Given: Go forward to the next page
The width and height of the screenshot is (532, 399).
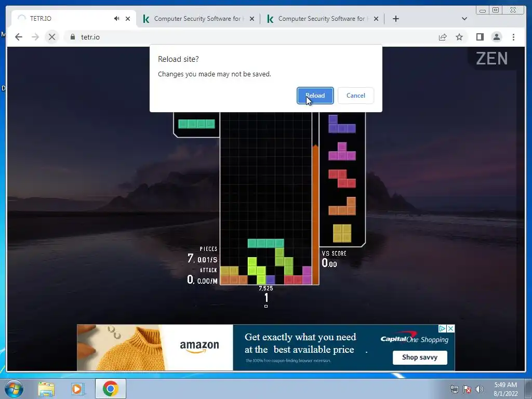Looking at the screenshot, I should pos(35,37).
